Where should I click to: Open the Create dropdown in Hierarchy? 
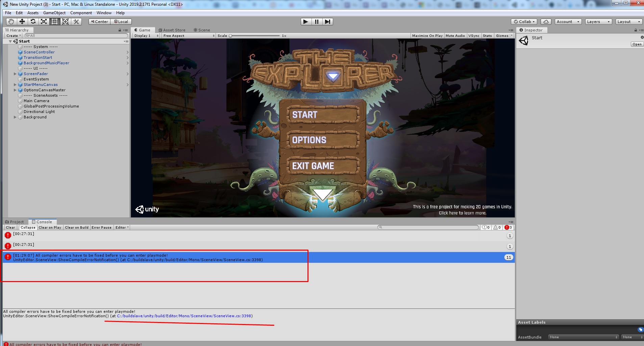pyautogui.click(x=14, y=36)
